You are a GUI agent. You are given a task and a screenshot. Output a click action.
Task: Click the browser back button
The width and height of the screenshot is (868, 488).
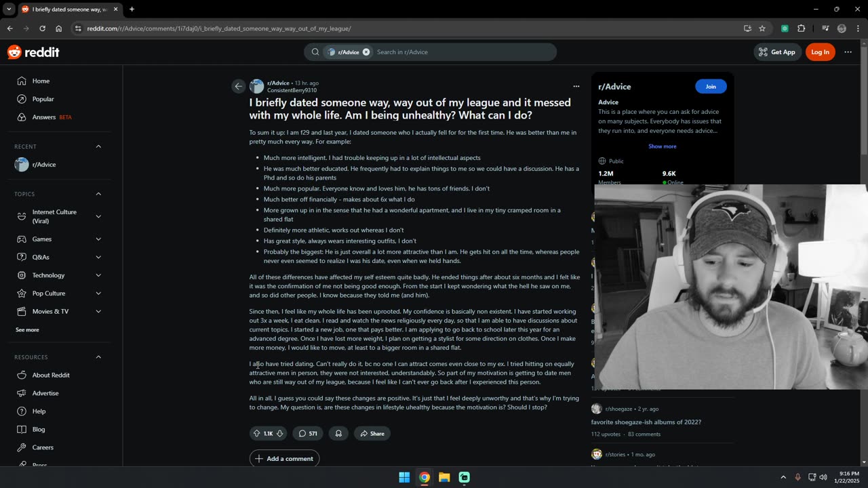point(9,28)
